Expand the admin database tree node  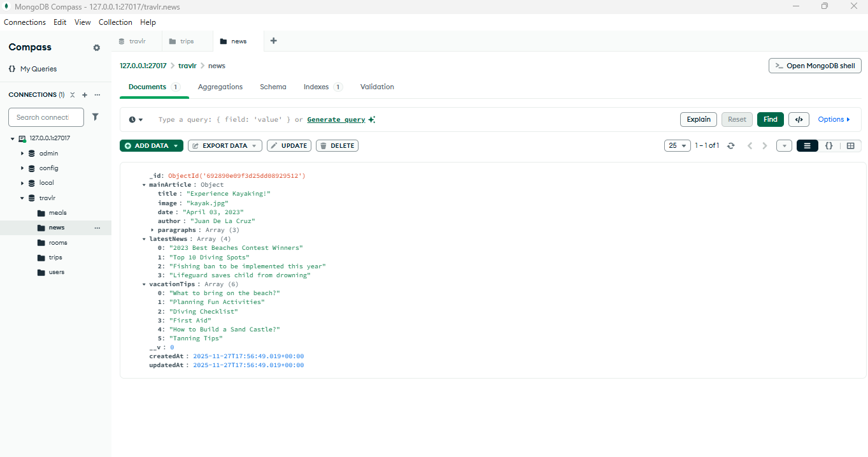pyautogui.click(x=22, y=154)
